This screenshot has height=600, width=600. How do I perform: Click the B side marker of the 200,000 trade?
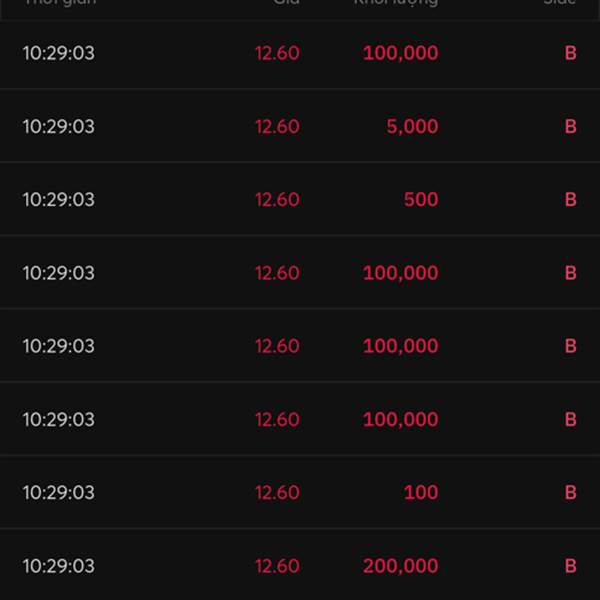pos(570,566)
